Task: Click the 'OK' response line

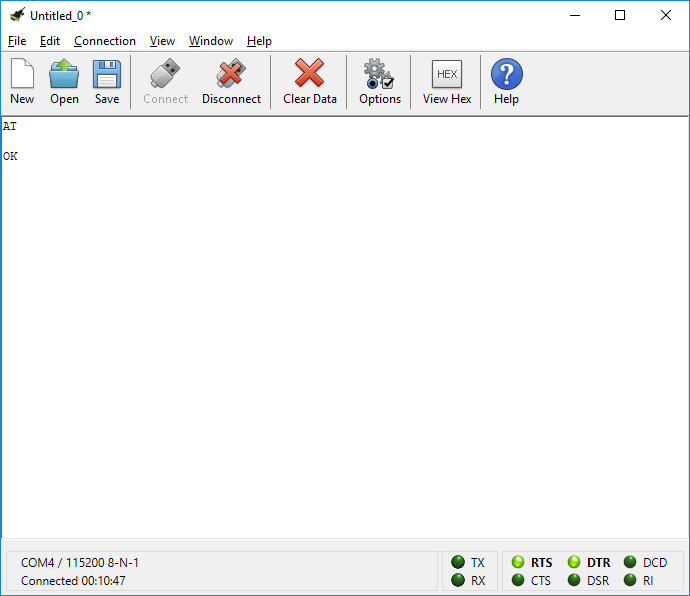Action: (10, 156)
